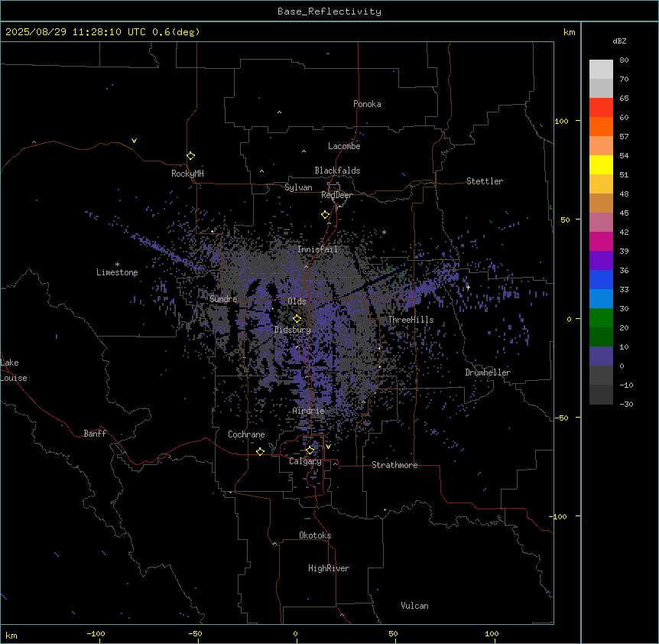Click the 80 value atop the dBZ legend
Image resolution: width=659 pixels, height=644 pixels.
[x=624, y=60]
